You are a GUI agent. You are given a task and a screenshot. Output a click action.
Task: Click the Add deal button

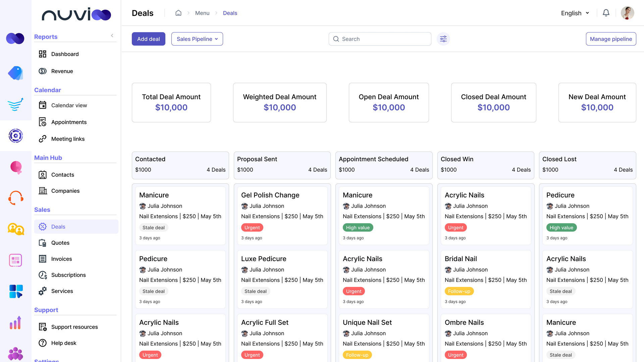tap(148, 39)
